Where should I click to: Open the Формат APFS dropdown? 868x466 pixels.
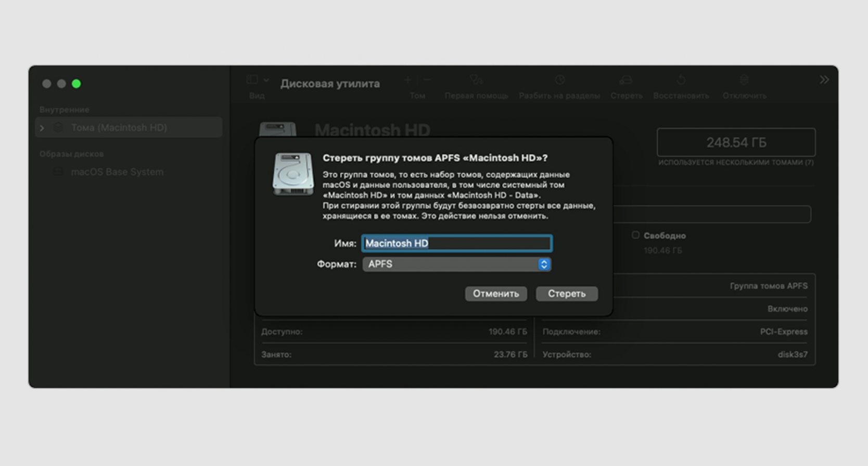coord(456,264)
